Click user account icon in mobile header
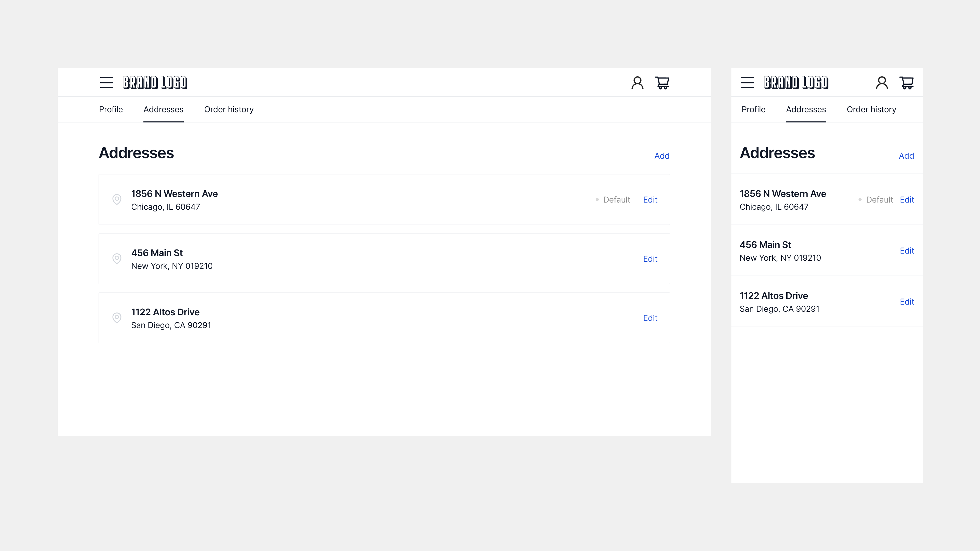980x551 pixels. tap(882, 82)
